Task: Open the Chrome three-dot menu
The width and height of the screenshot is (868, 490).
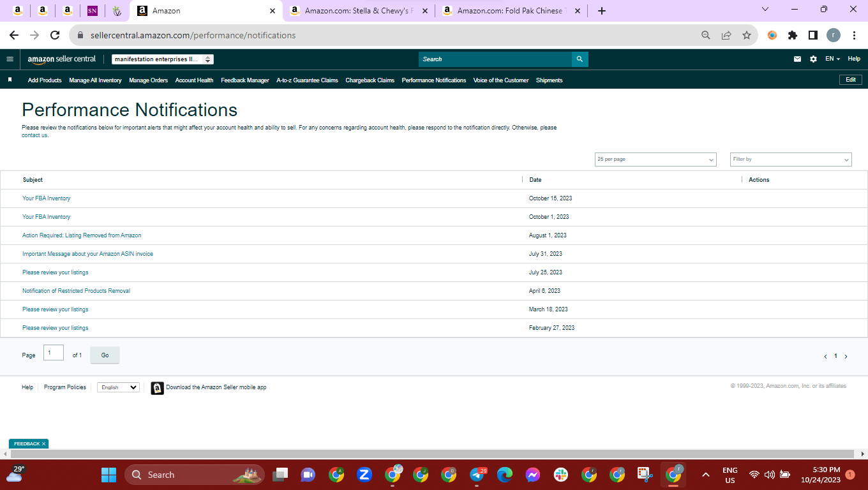Action: point(854,35)
